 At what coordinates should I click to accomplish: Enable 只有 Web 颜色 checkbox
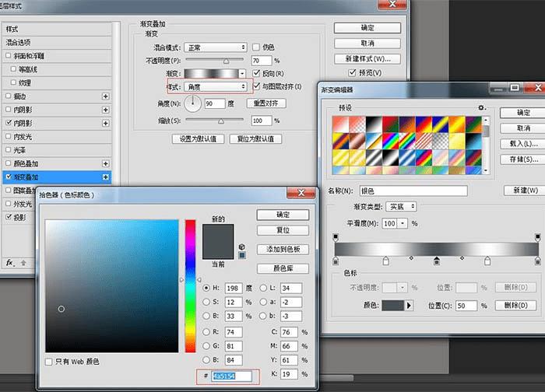point(49,362)
